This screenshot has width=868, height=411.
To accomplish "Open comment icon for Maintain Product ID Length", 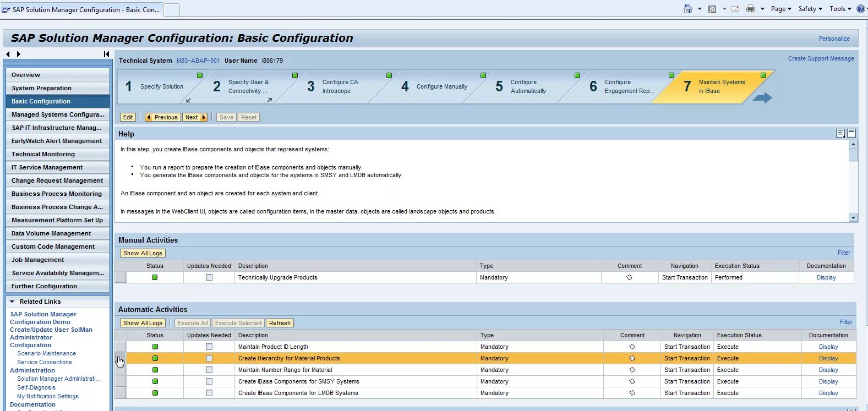I will [632, 347].
